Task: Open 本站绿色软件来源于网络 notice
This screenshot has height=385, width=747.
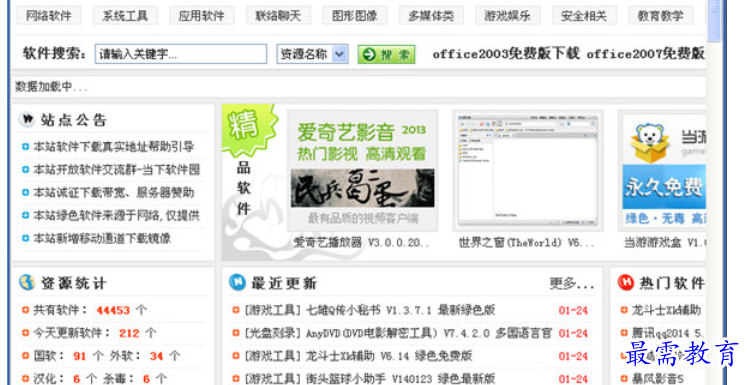Action: point(117,215)
